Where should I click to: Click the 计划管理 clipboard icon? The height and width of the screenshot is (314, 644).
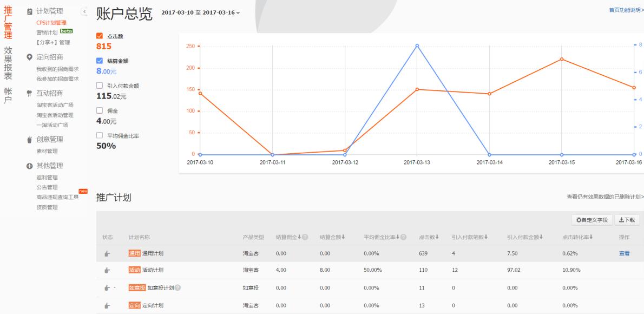29,11
